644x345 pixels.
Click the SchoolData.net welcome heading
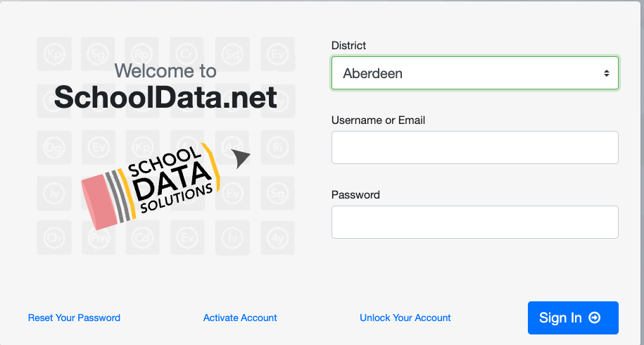[165, 96]
